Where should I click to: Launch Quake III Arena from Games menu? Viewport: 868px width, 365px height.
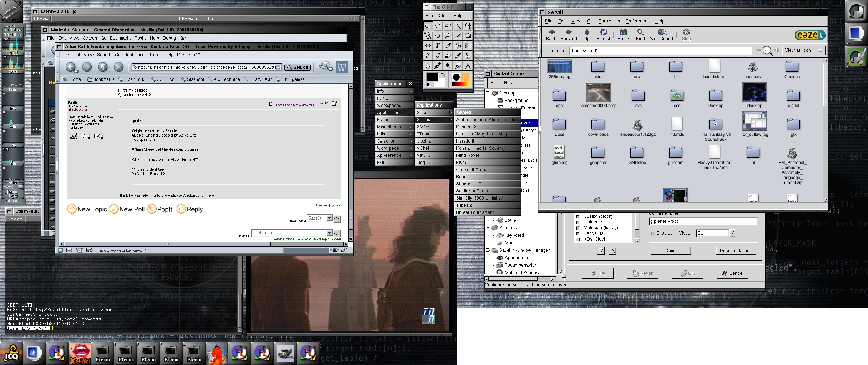[x=488, y=170]
